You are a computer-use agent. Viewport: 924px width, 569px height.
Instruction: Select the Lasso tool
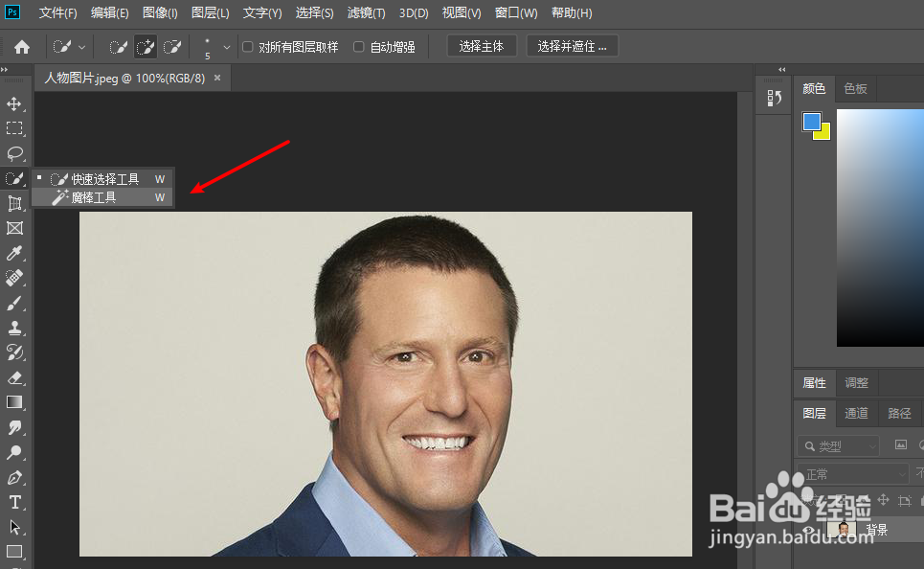pyautogui.click(x=14, y=153)
